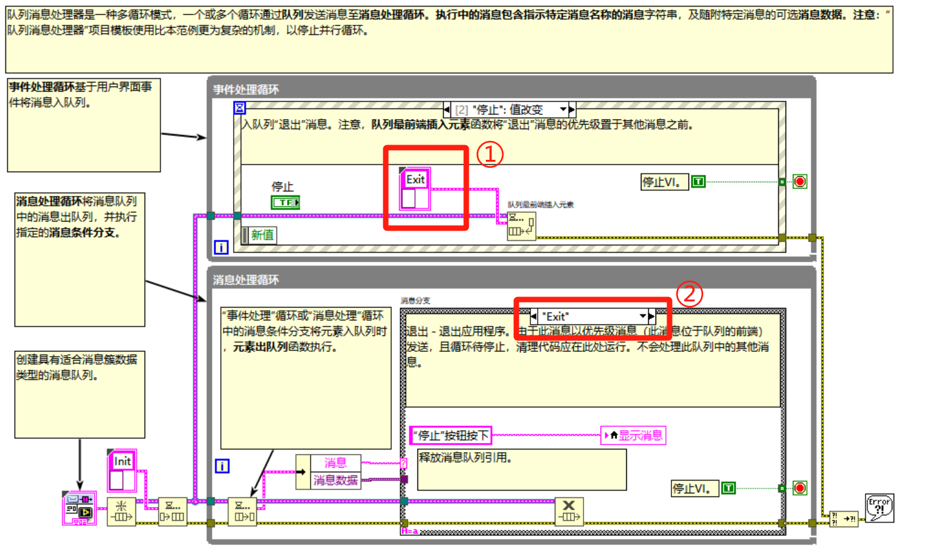Select the pink case selector question-mark terminal
This screenshot has height=560, width=932.
404,464
